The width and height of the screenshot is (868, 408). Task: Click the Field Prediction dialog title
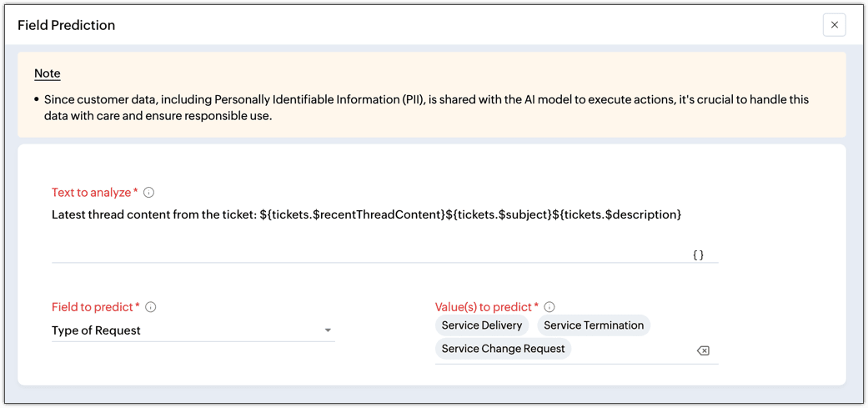click(x=67, y=25)
